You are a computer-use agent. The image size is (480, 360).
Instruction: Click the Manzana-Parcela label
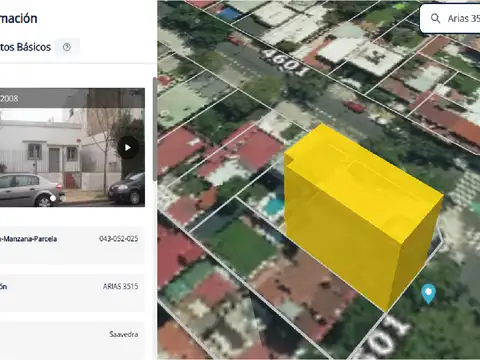tap(28, 239)
